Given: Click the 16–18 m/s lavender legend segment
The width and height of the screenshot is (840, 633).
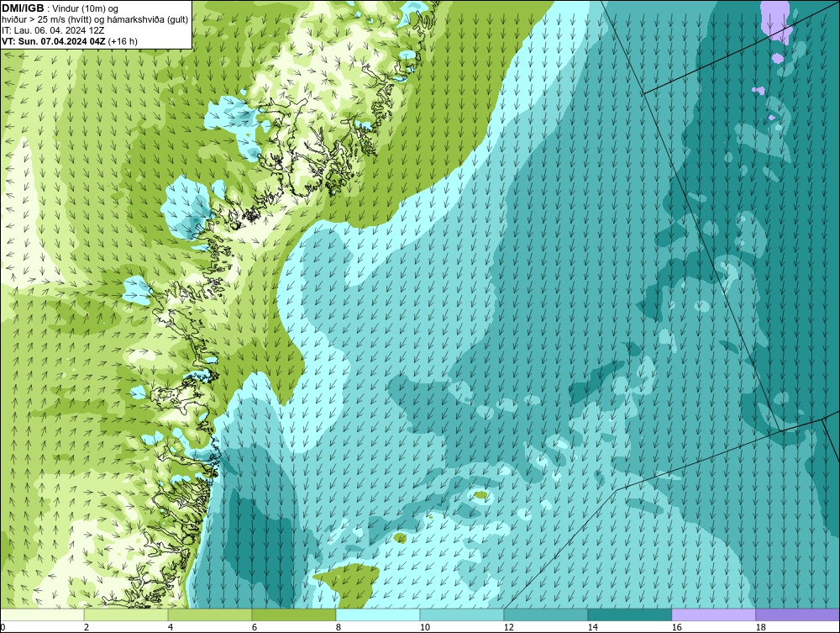Looking at the screenshot, I should coord(713,615).
